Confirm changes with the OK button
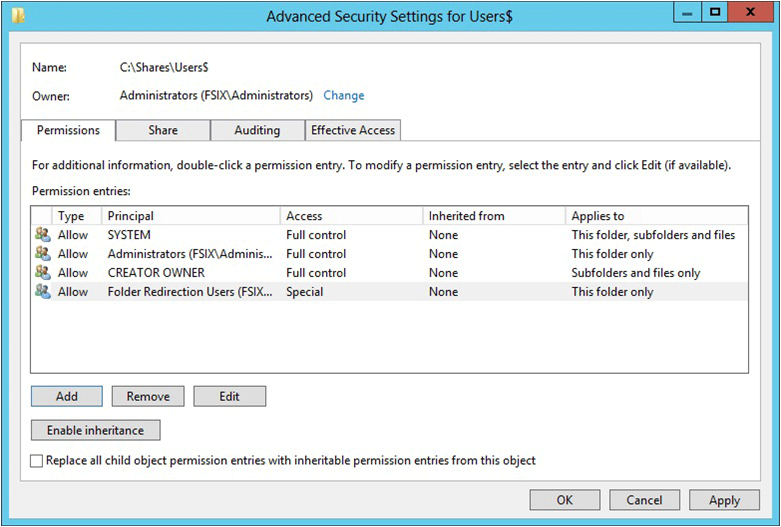Viewport: 781px width, 527px height. pos(565,500)
